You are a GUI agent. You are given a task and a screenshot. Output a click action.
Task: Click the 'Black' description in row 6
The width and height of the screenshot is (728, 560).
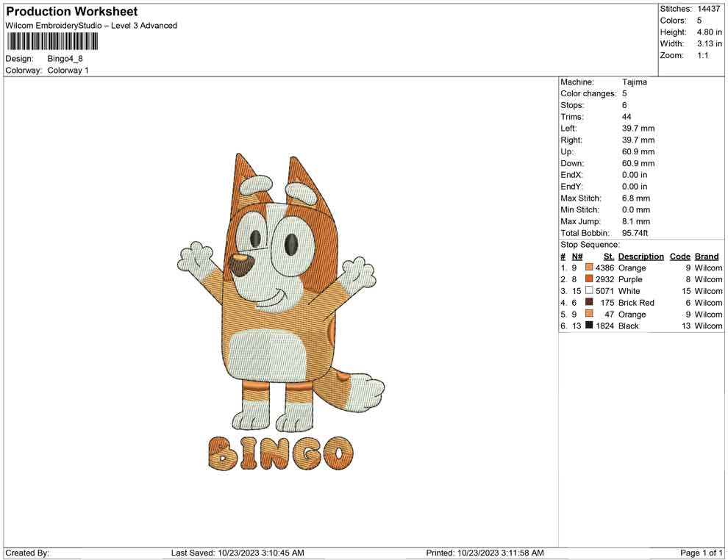pos(628,326)
